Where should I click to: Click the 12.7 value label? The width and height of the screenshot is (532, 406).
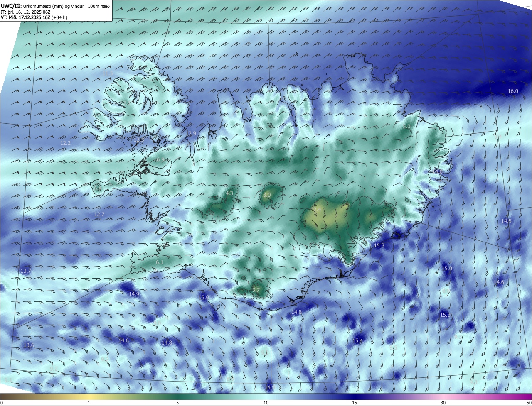pos(99,215)
